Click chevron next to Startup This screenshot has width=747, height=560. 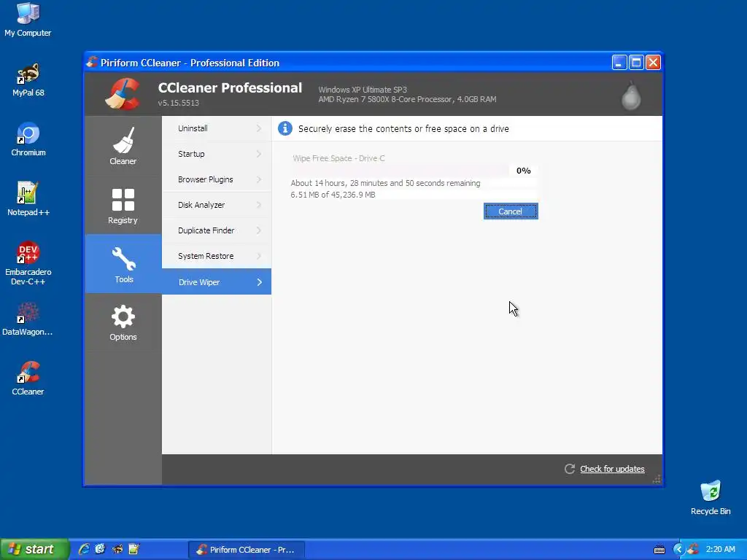pos(259,154)
